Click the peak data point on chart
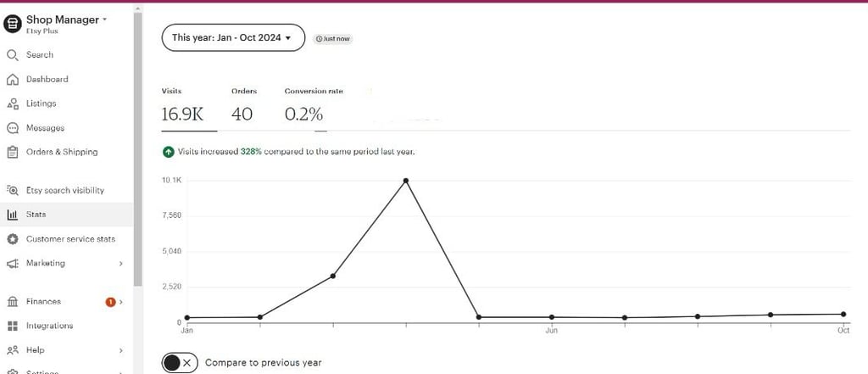868x374 pixels. click(406, 181)
